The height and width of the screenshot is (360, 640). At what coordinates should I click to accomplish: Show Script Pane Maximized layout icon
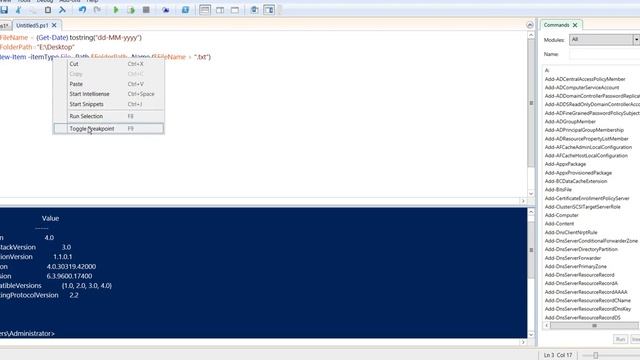click(235, 10)
